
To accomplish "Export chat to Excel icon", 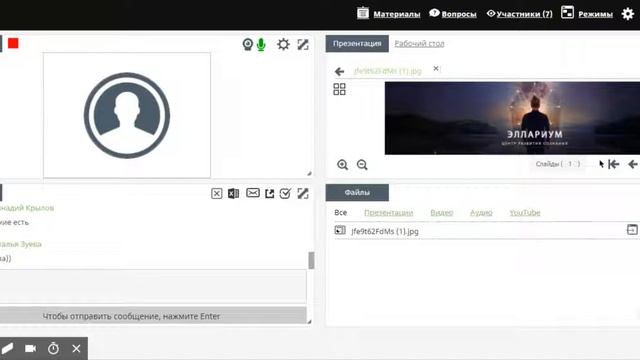I will [233, 193].
